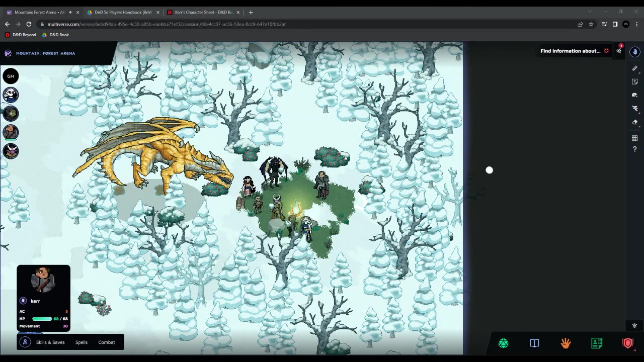Image resolution: width=644 pixels, height=362 pixels.
Task: Open the browser side panel icon
Action: [x=615, y=24]
